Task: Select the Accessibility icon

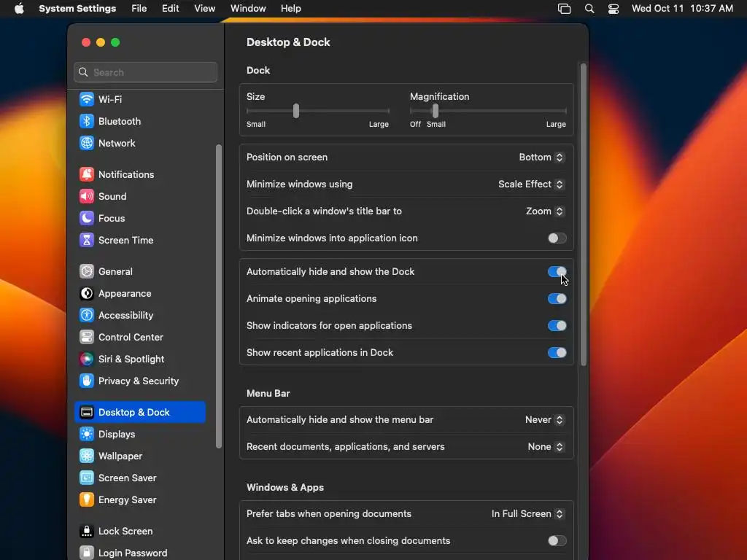Action: click(x=86, y=315)
